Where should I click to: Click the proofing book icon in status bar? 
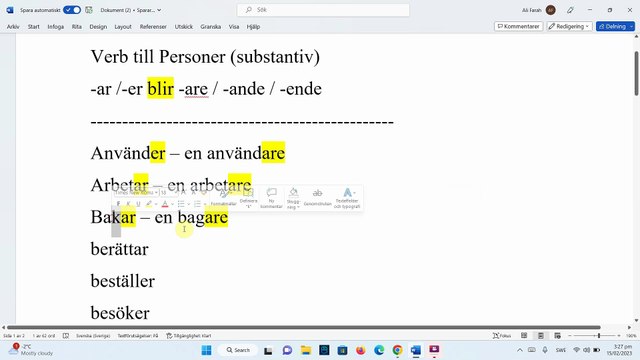[x=66, y=336]
